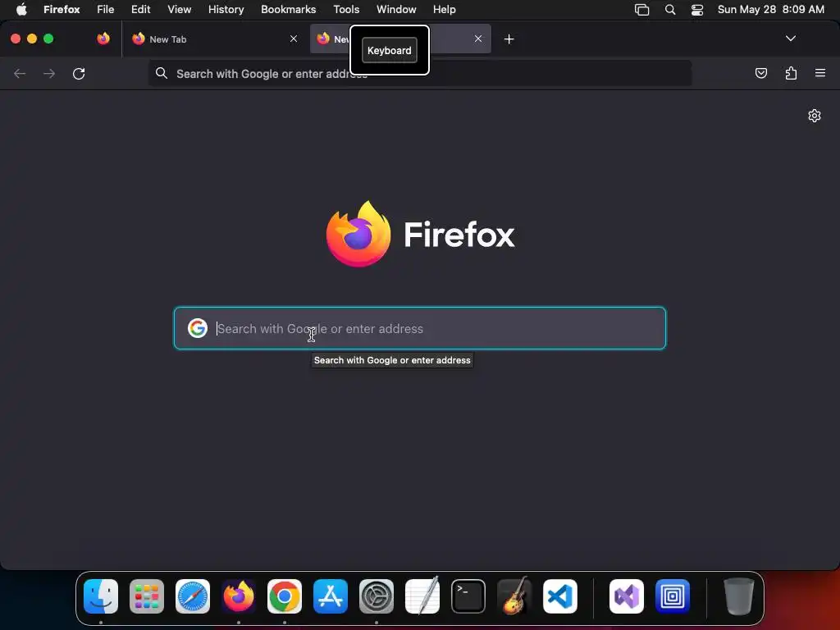Switch to the first New Tab

[x=214, y=39]
